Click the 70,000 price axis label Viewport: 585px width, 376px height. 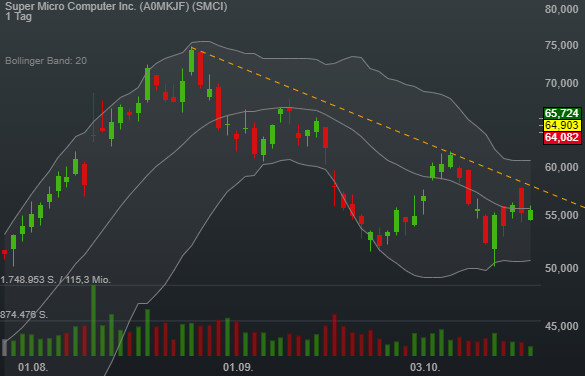[x=561, y=83]
